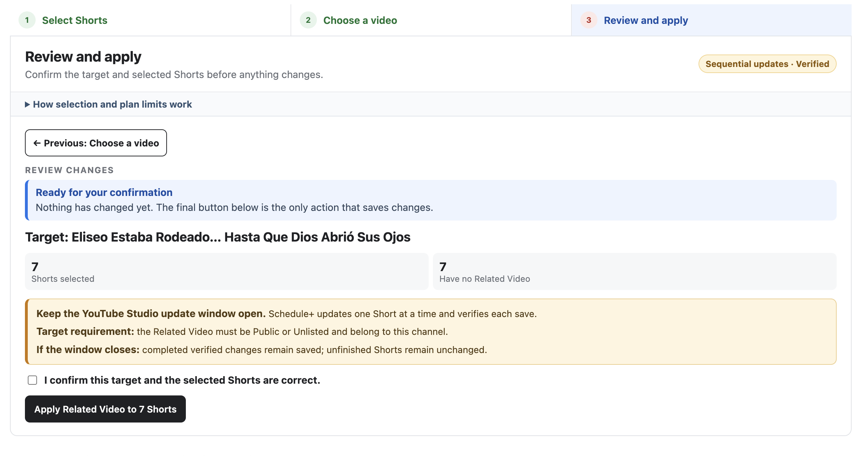Screen dimensions: 868x456
Task: Click the Nothing has changed yet message
Action: point(234,207)
